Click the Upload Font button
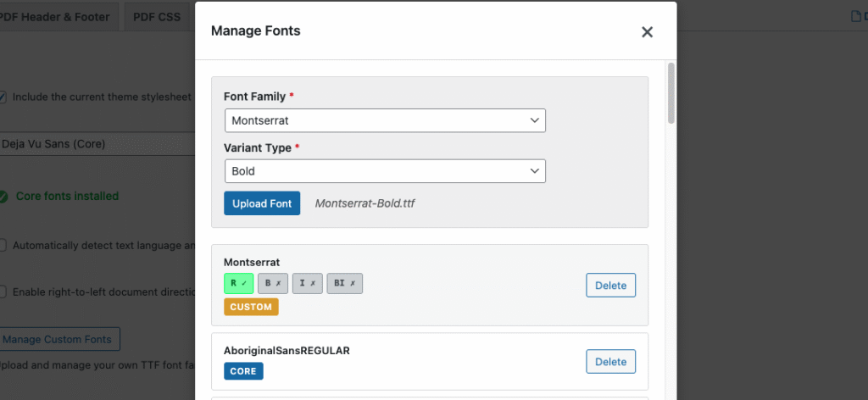Viewport: 868px width, 400px height. tap(262, 203)
